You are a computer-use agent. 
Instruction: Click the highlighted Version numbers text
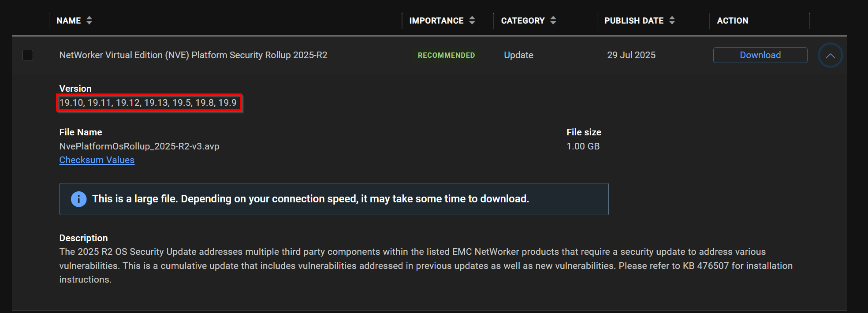coord(149,102)
